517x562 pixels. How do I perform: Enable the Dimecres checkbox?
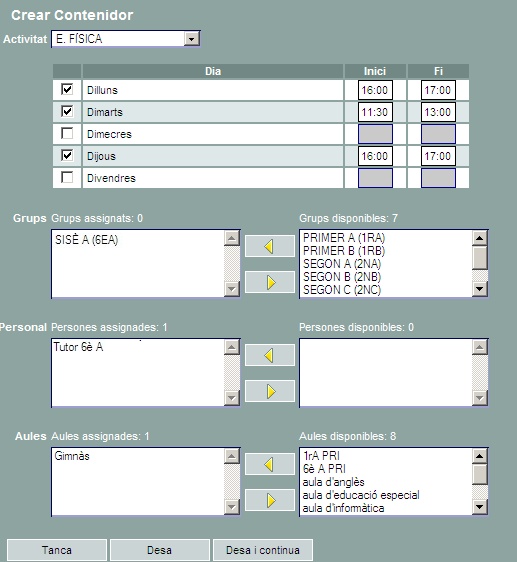(x=67, y=133)
